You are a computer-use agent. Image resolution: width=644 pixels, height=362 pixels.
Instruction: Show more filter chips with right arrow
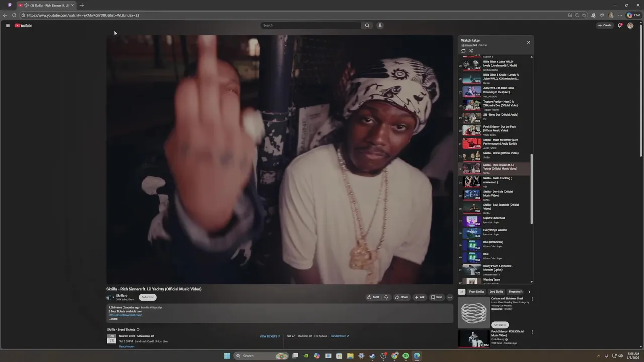(529, 292)
